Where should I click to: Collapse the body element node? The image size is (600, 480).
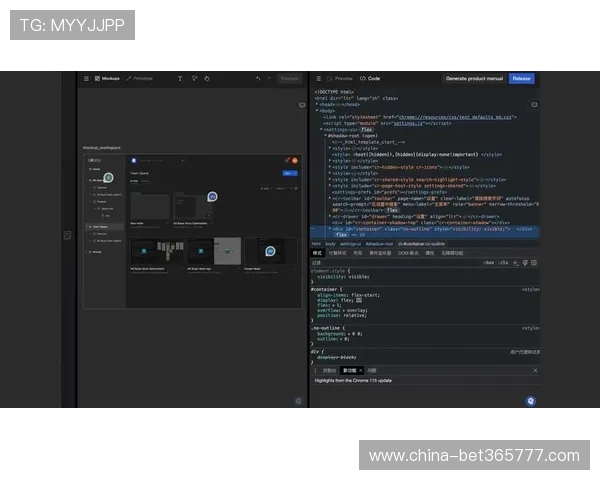click(x=317, y=110)
